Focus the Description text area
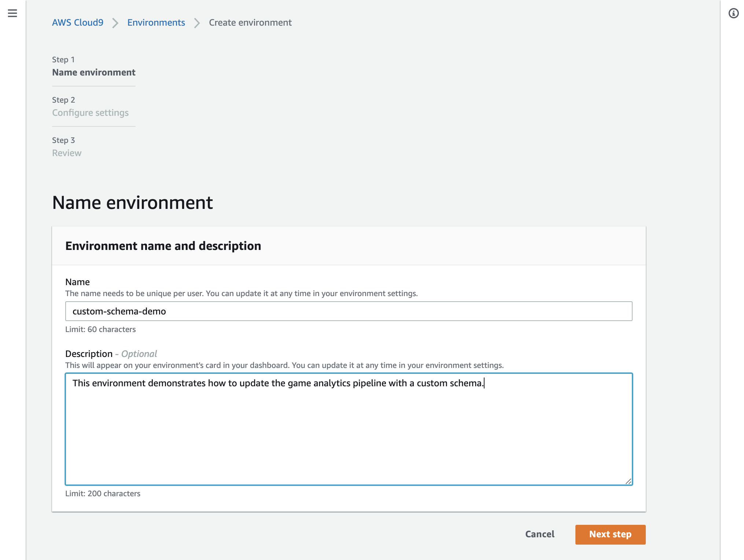Screen dimensions: 744x560 349,429
